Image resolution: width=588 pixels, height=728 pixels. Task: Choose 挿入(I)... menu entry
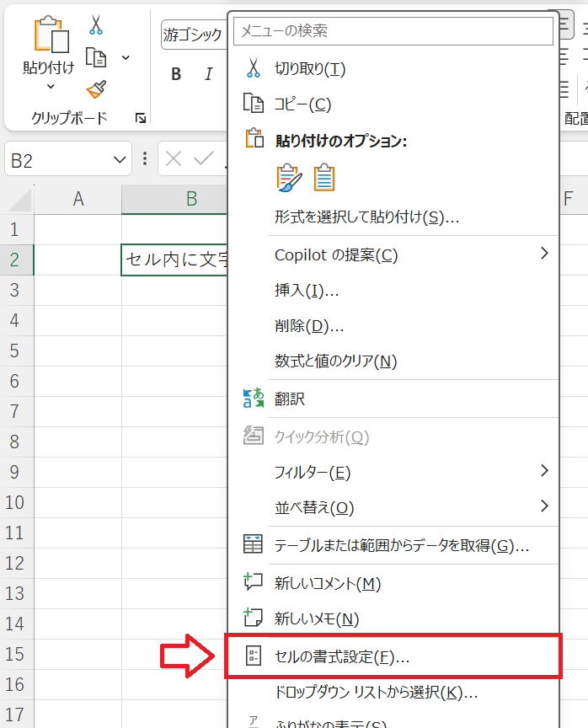393,291
